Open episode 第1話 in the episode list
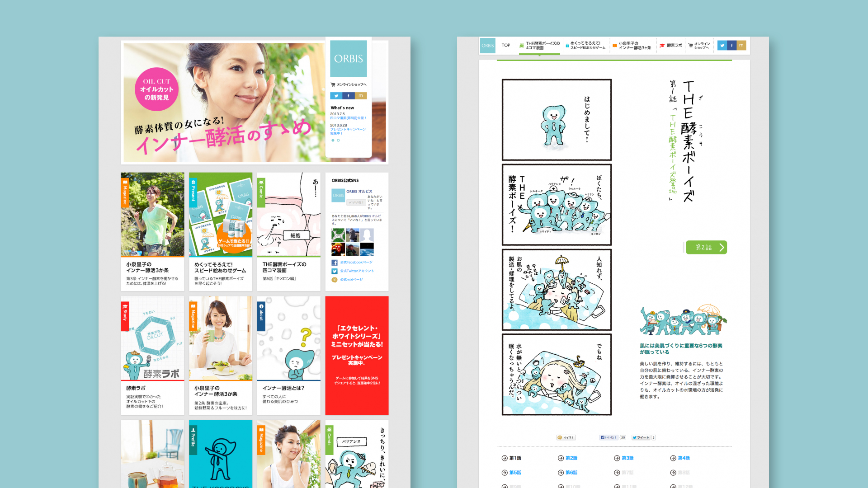This screenshot has width=868, height=488. pos(511,458)
